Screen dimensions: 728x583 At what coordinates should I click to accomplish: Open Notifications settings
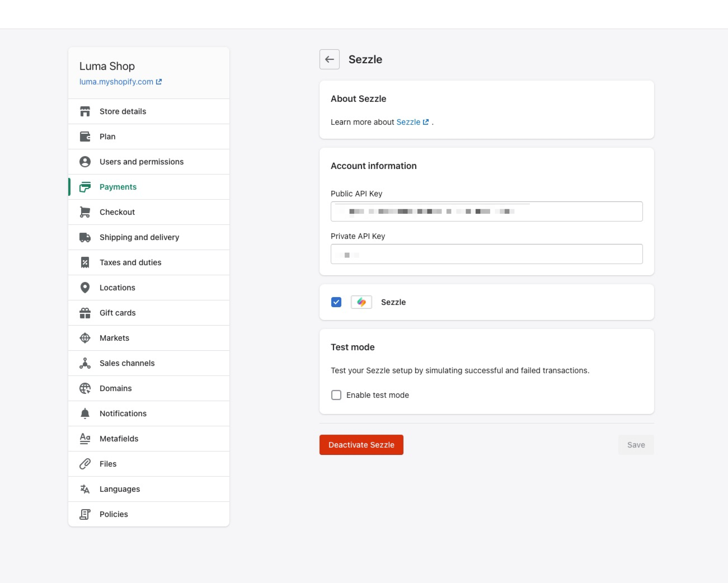[149, 413]
